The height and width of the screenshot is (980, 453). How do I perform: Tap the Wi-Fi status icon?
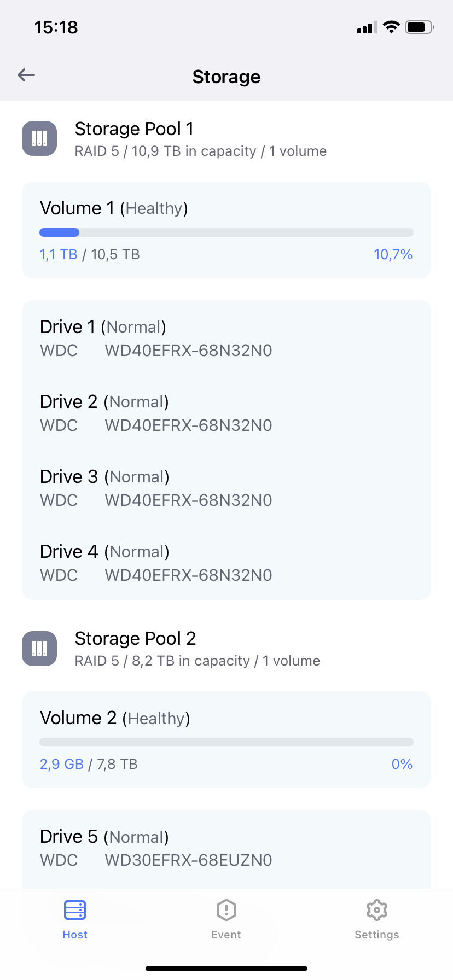pyautogui.click(x=392, y=27)
